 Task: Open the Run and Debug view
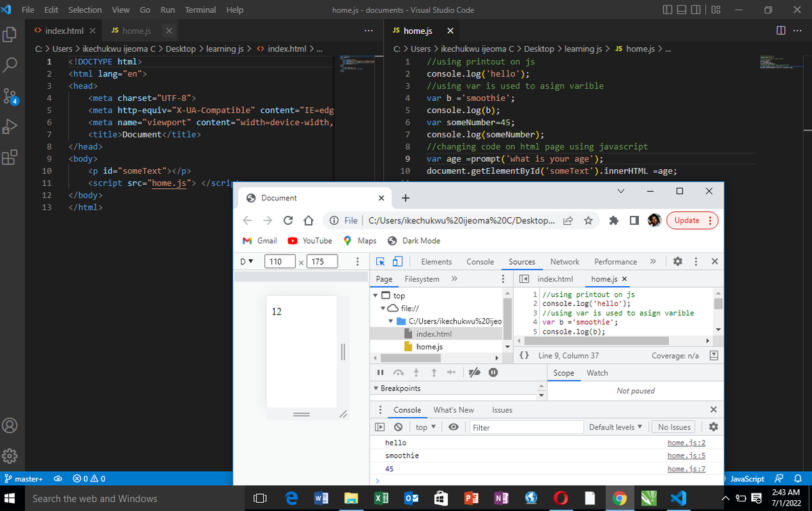click(10, 127)
